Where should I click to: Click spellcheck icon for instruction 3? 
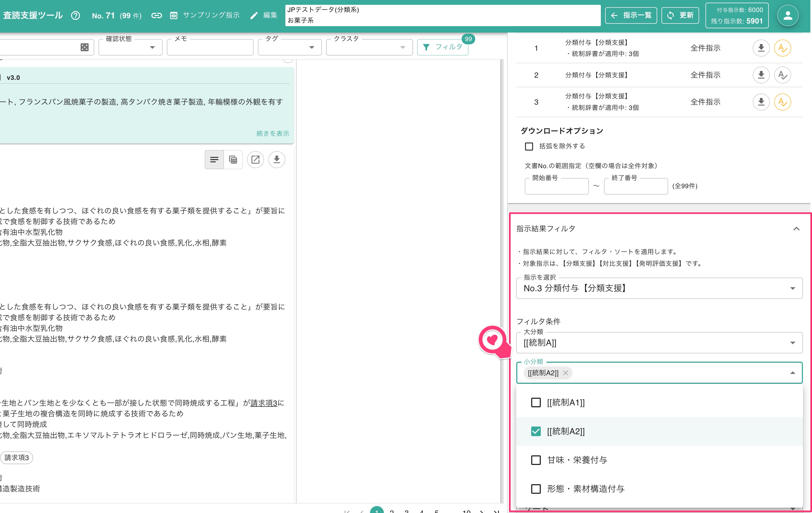click(x=782, y=102)
